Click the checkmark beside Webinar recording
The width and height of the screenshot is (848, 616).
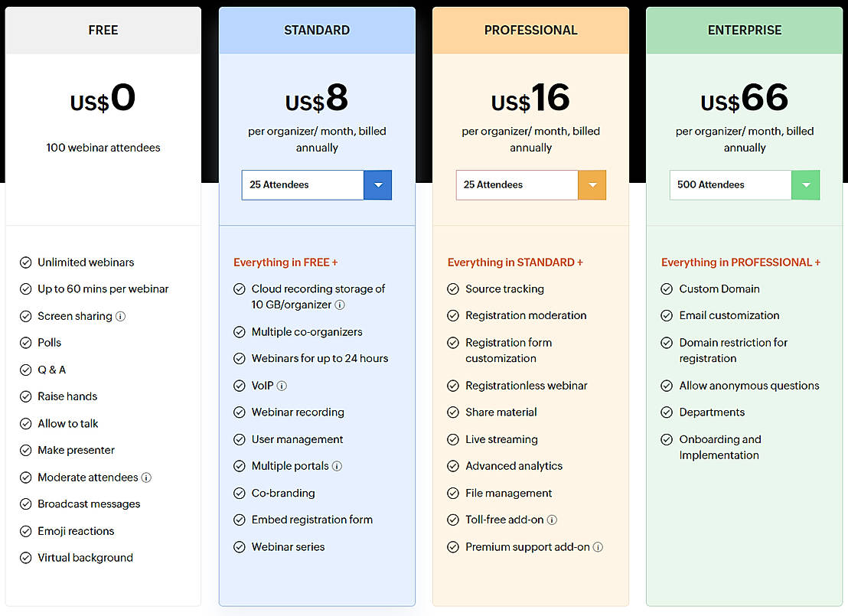(x=239, y=412)
